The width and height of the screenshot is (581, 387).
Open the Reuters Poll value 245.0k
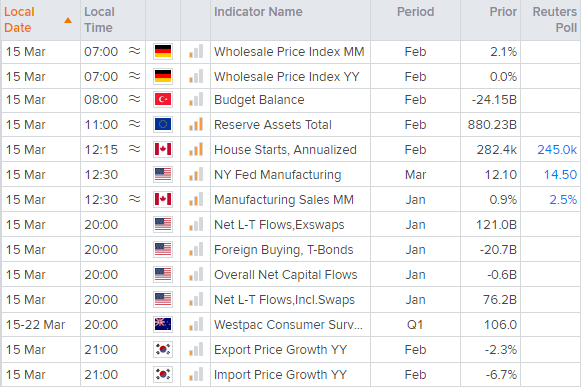click(557, 150)
